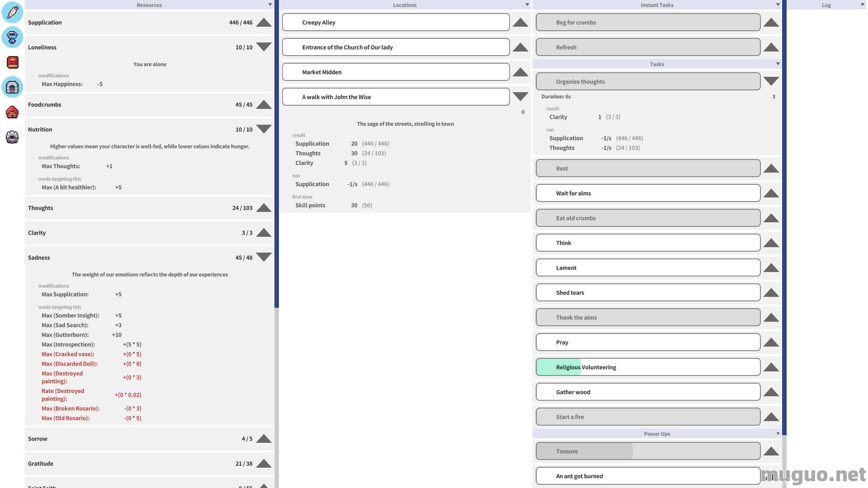Expand the Clarity resource row
Screen dimensions: 868x488
[264, 233]
